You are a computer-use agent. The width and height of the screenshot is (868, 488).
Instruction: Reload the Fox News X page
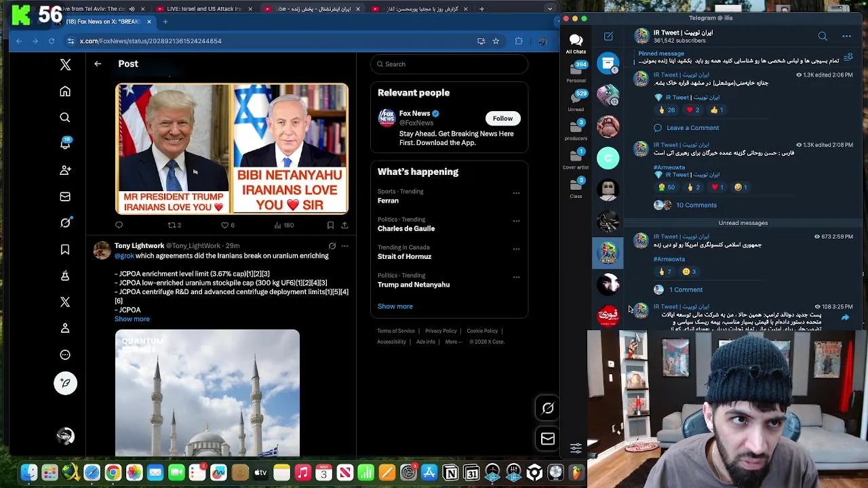[52, 41]
